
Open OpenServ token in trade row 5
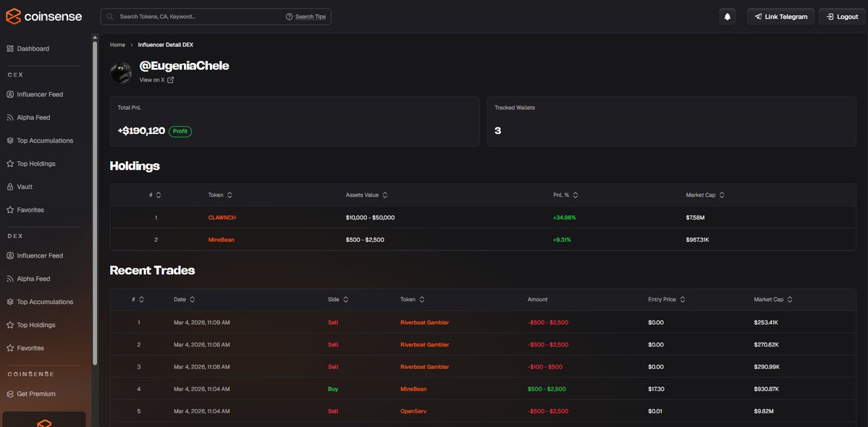(413, 411)
